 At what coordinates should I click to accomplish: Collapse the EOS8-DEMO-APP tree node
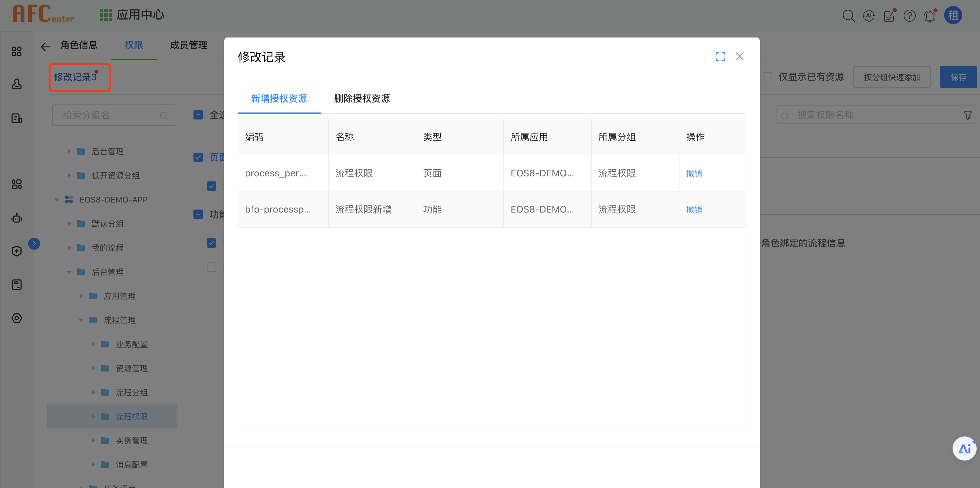click(57, 200)
